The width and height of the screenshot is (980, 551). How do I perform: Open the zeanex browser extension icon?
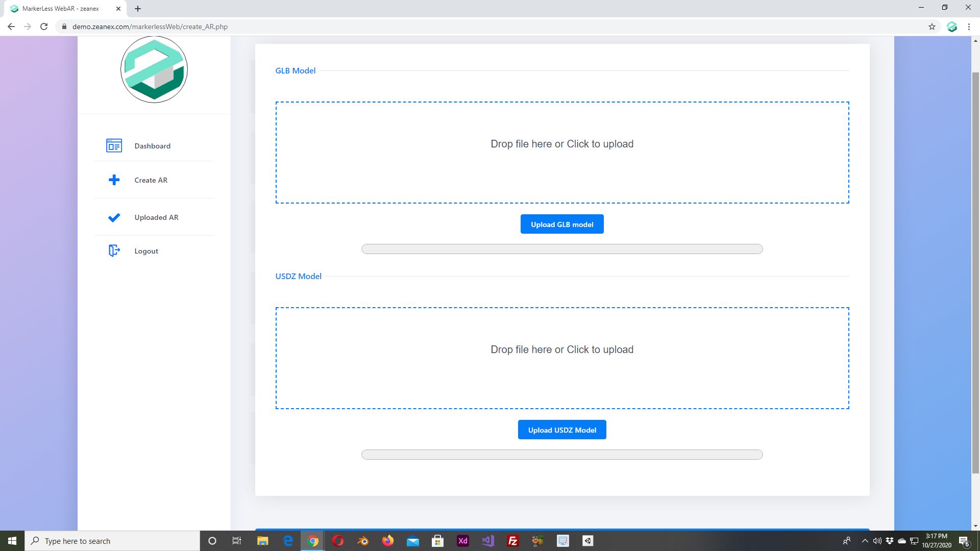point(952,27)
